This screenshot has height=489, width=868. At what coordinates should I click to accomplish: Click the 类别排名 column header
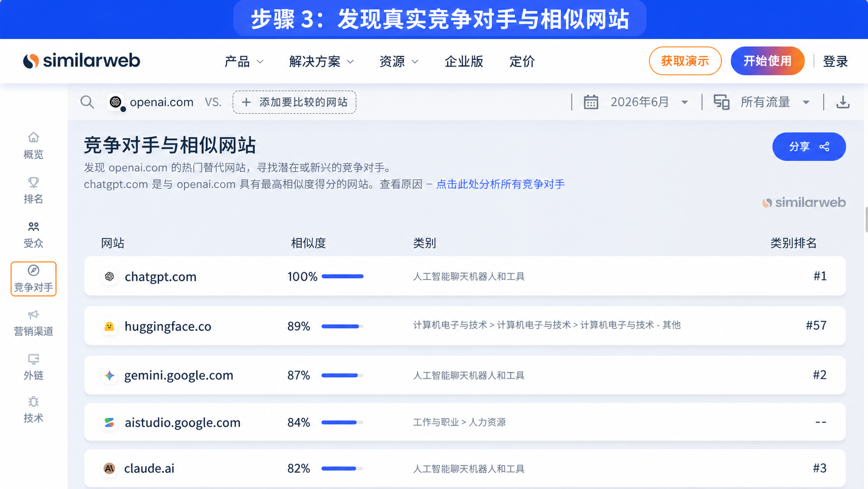coord(793,243)
